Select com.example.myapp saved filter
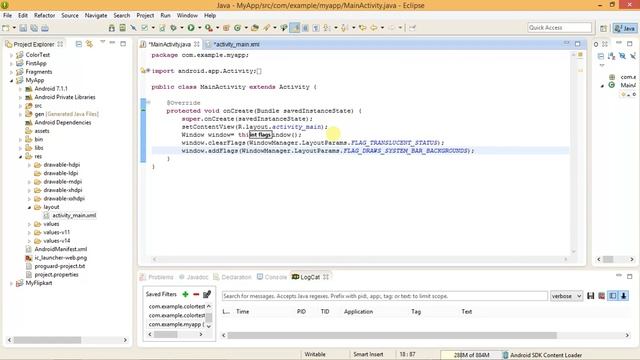 [x=176, y=324]
